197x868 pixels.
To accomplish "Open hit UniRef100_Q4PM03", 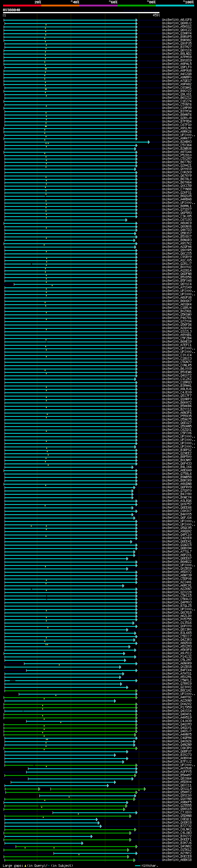I will (x=177, y=603).
